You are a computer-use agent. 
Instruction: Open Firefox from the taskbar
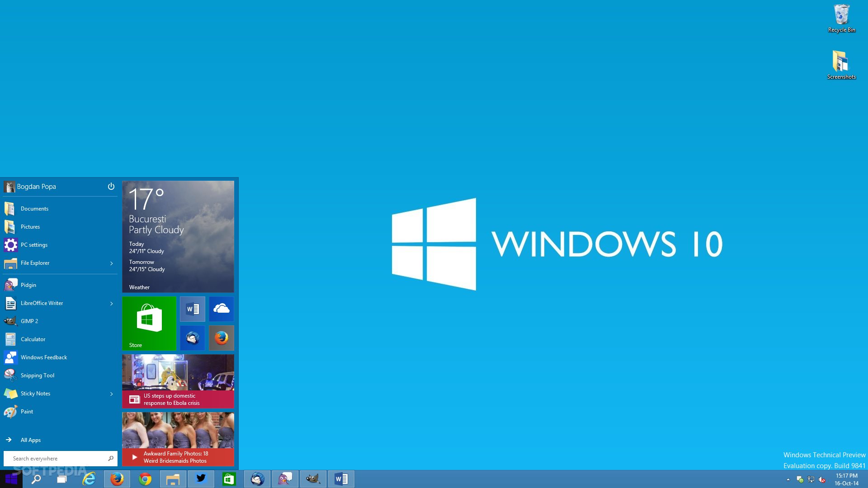[x=117, y=479]
